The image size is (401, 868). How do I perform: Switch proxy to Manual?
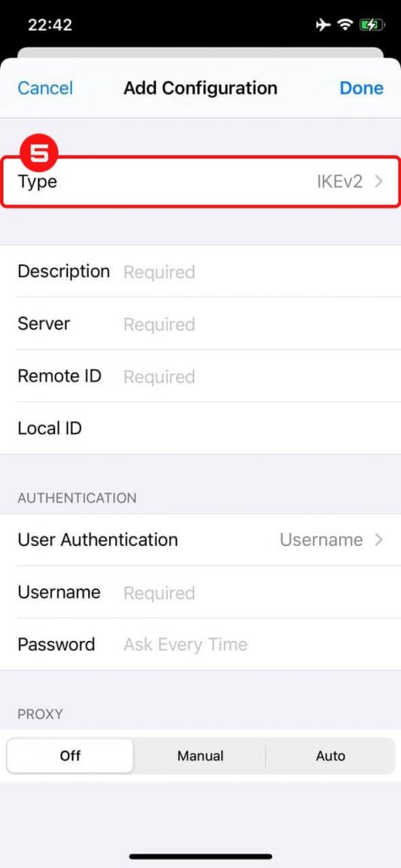pyautogui.click(x=200, y=755)
